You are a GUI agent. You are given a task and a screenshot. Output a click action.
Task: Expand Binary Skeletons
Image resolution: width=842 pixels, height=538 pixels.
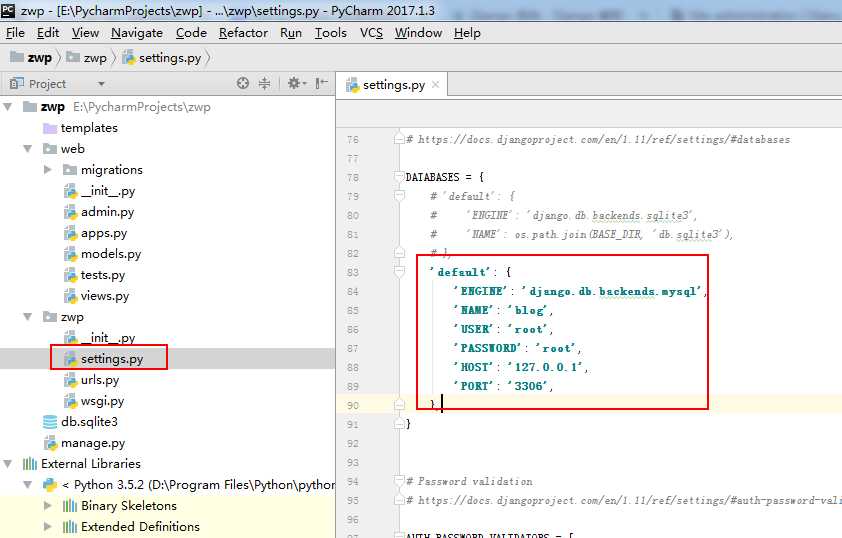click(x=47, y=506)
